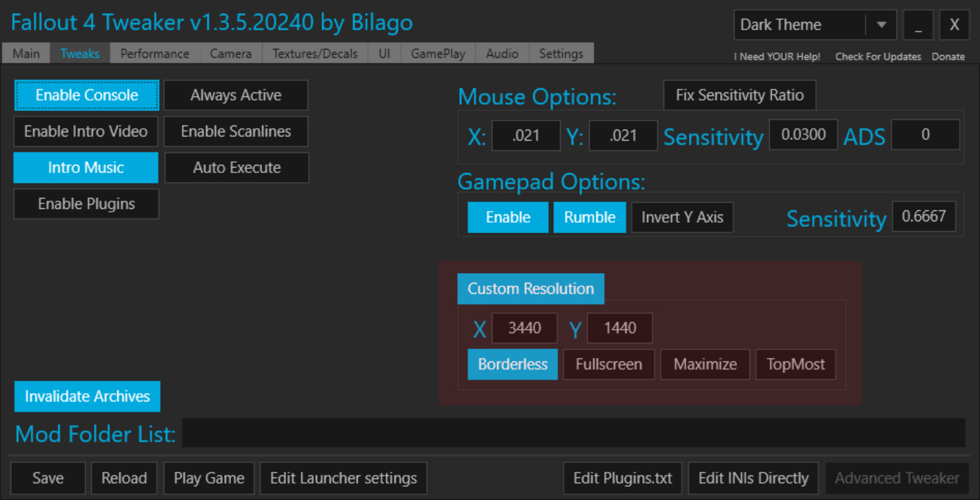980x500 pixels.
Task: Open the Textures/Decals tab
Action: point(315,53)
